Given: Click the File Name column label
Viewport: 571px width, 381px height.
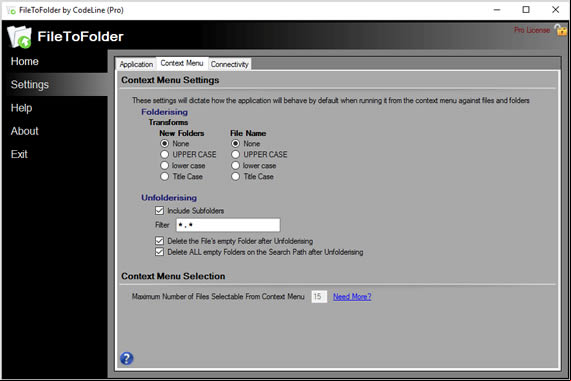Looking at the screenshot, I should (248, 133).
